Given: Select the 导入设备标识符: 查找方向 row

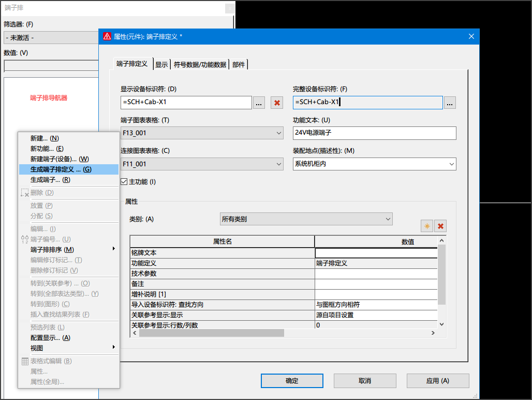Looking at the screenshot, I should (223, 305).
